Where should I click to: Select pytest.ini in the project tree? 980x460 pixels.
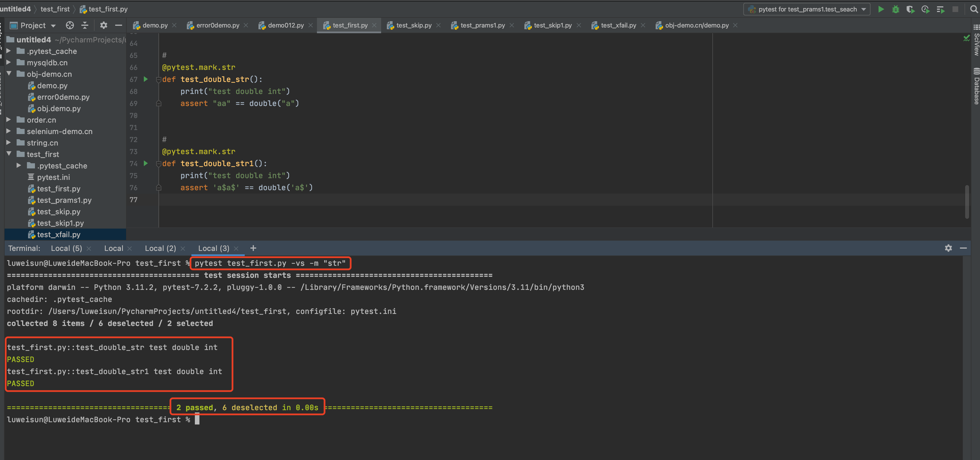[x=53, y=177]
